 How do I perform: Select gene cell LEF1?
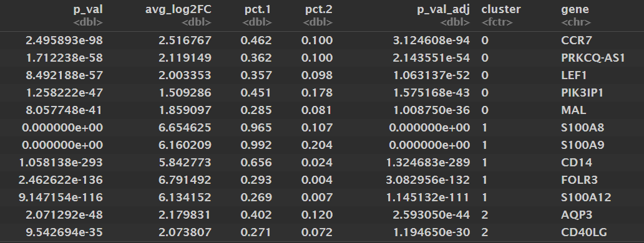click(573, 75)
